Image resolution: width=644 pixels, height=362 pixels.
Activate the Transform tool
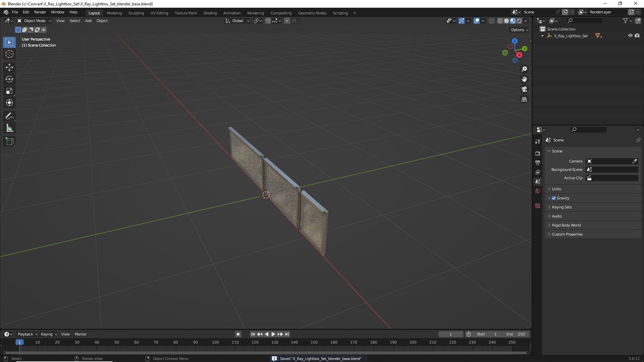9,103
